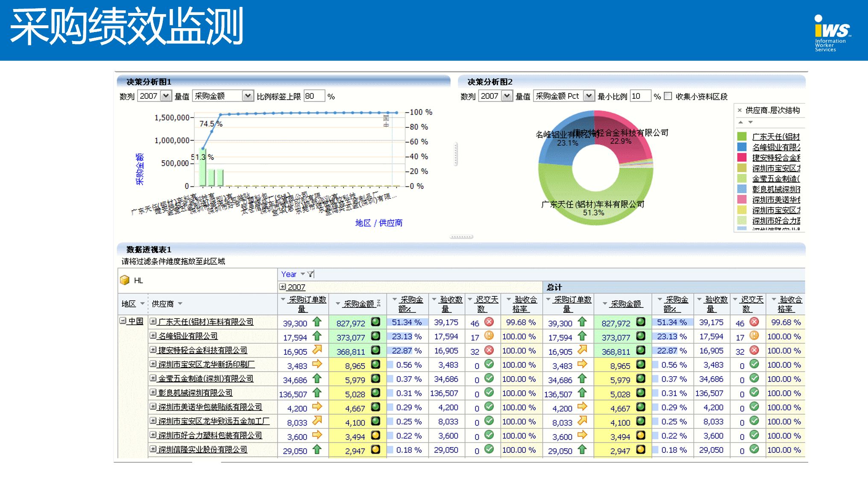Image resolution: width=868 pixels, height=478 pixels.
Task: Open the 数列 2007 dropdown in chart 2
Action: [507, 96]
